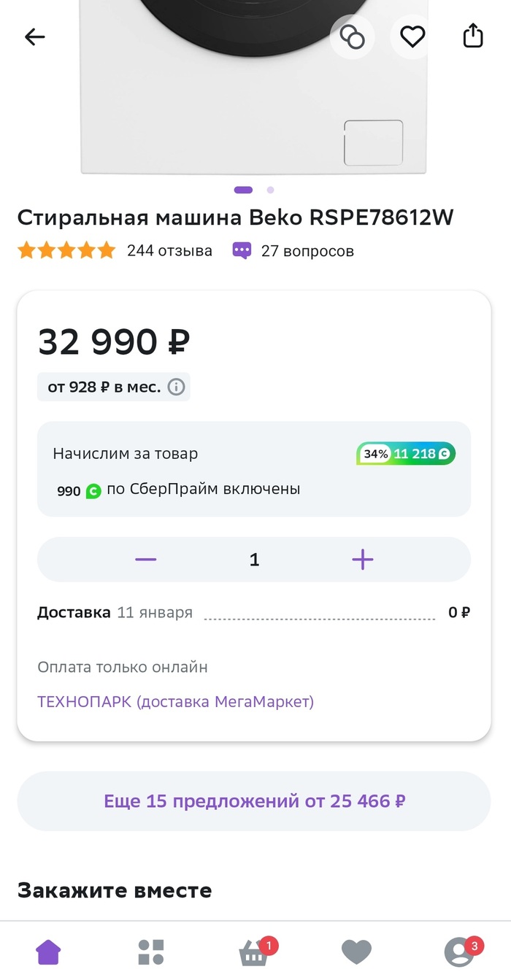
Task: Switch to second image page dot
Action: coord(270,190)
